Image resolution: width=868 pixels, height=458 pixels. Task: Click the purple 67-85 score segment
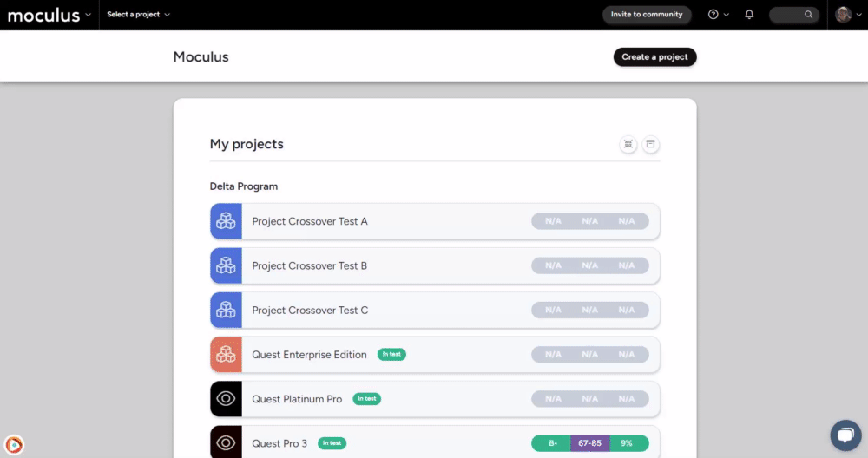point(589,443)
